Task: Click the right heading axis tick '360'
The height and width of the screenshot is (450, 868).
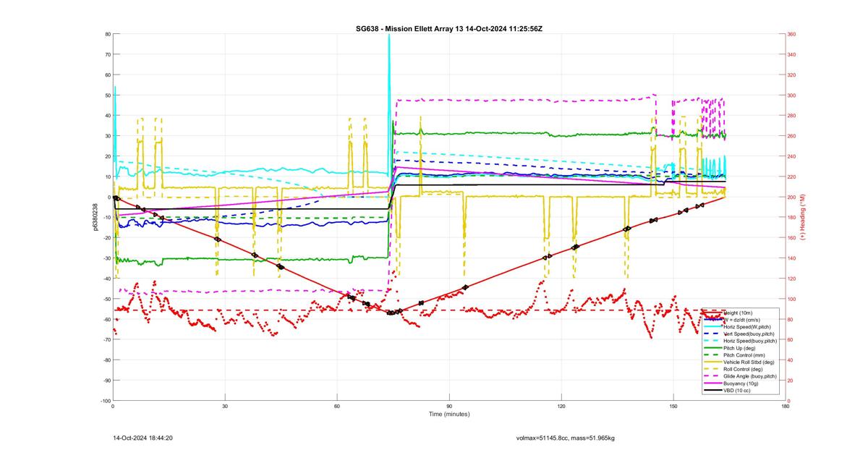Action: click(x=792, y=34)
